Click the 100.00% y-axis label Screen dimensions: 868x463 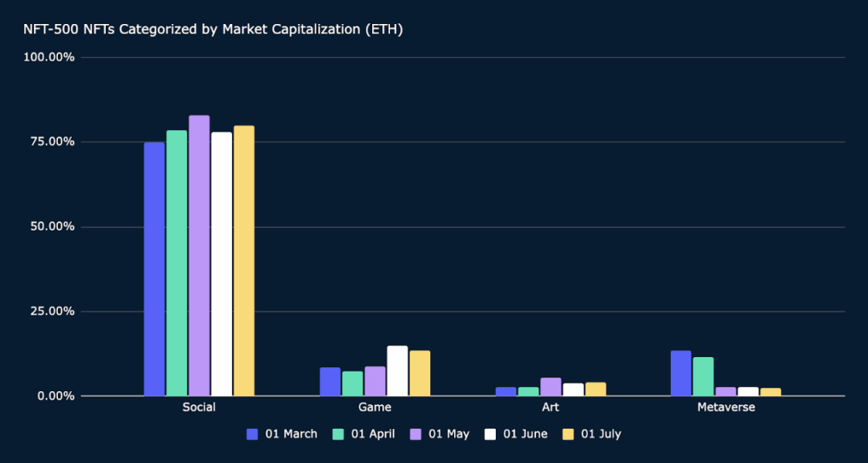50,57
